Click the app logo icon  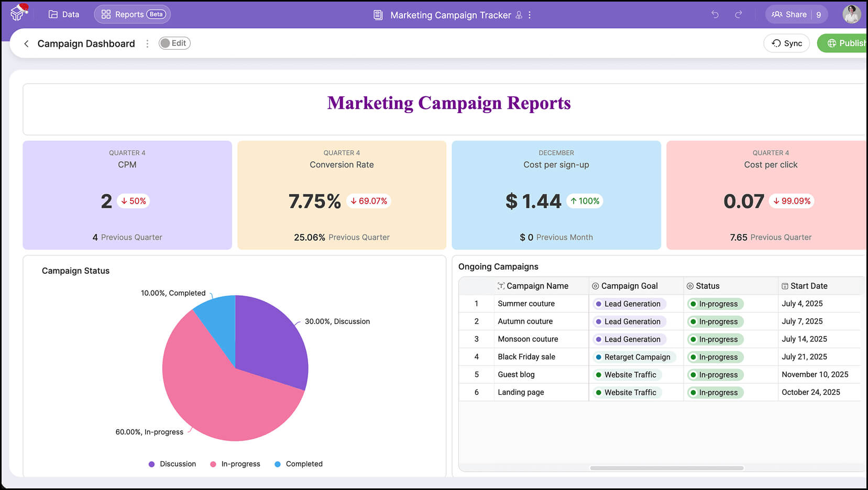click(19, 13)
